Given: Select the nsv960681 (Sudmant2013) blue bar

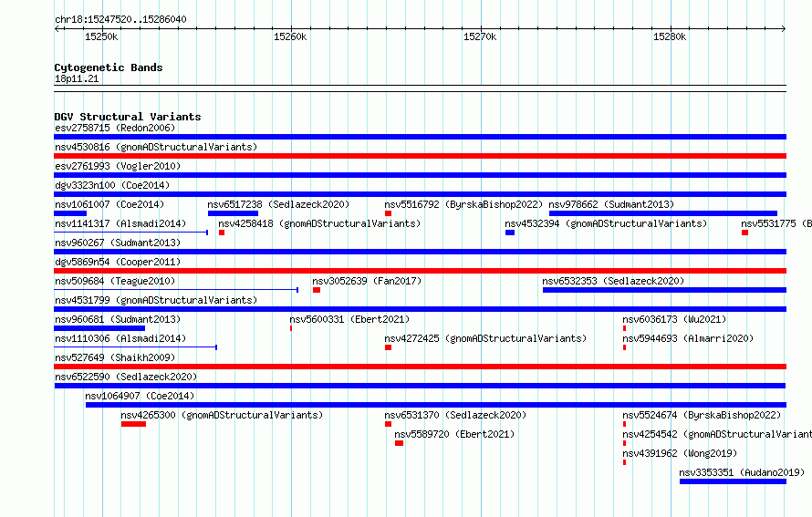Looking at the screenshot, I should (99, 328).
